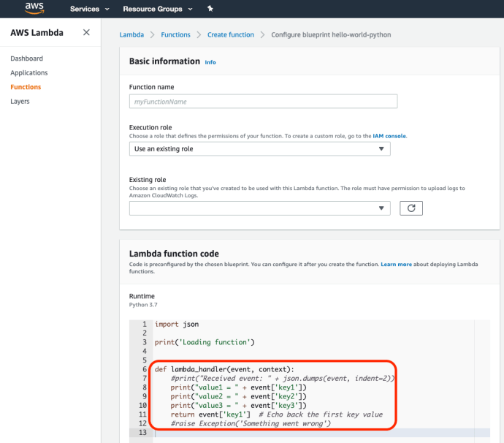Screen dimensions: 504x443
Task: Click the pin shortcut icon in top bar
Action: tap(210, 9)
